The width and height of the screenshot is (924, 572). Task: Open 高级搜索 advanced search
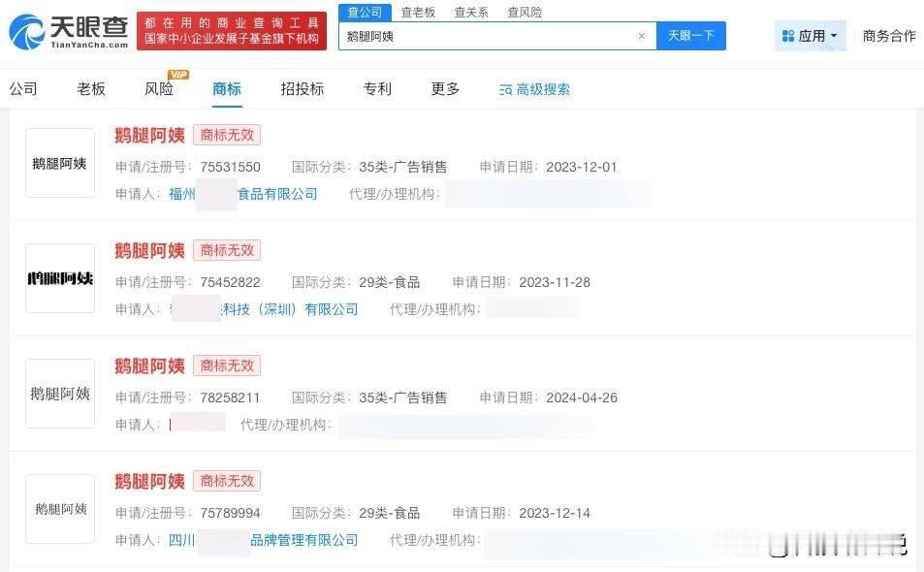tap(534, 89)
